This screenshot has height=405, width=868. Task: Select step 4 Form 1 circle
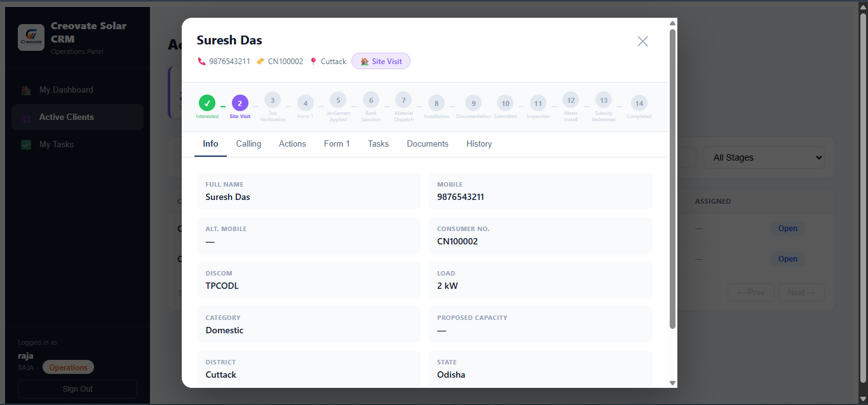pyautogui.click(x=305, y=103)
